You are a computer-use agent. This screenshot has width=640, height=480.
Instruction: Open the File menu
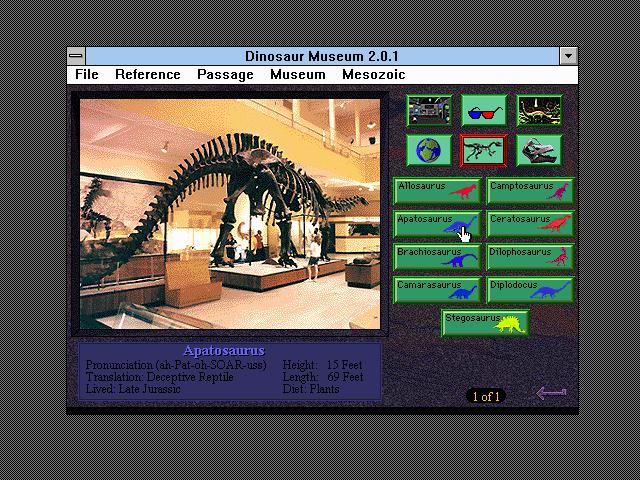pos(87,75)
